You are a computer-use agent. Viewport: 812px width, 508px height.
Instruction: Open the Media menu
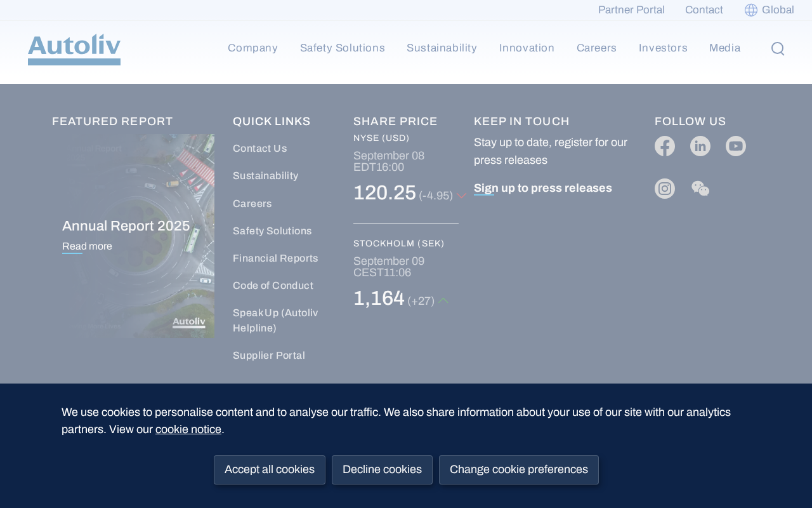(x=724, y=48)
